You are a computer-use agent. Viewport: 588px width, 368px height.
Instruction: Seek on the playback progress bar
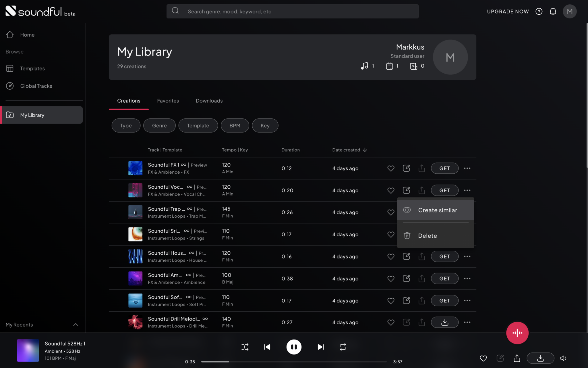pos(293,361)
